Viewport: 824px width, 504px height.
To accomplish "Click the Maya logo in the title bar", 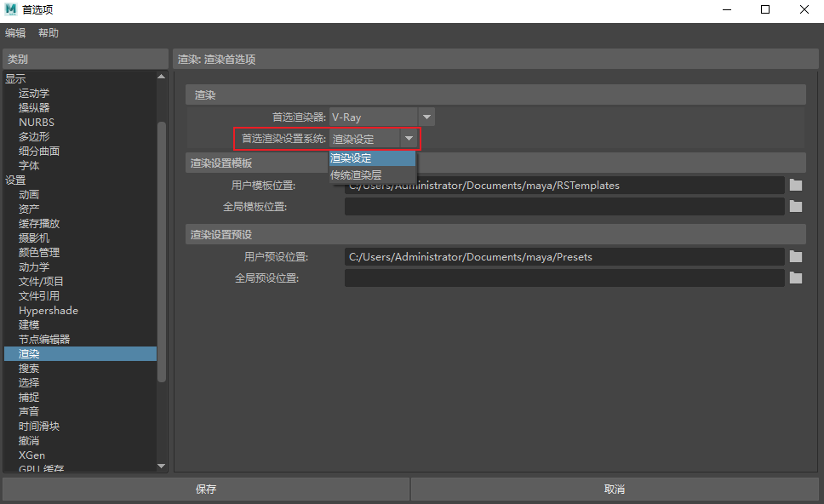I will (12, 9).
